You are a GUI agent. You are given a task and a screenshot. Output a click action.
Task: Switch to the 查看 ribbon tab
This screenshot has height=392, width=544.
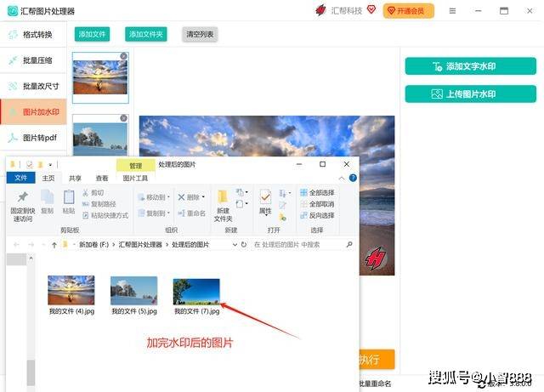[102, 178]
